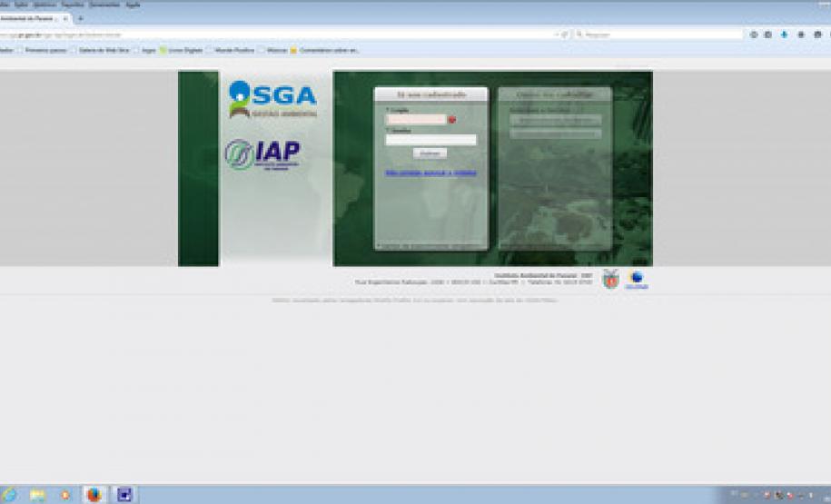
Task: Click the first button in the registration panel
Action: (x=555, y=120)
